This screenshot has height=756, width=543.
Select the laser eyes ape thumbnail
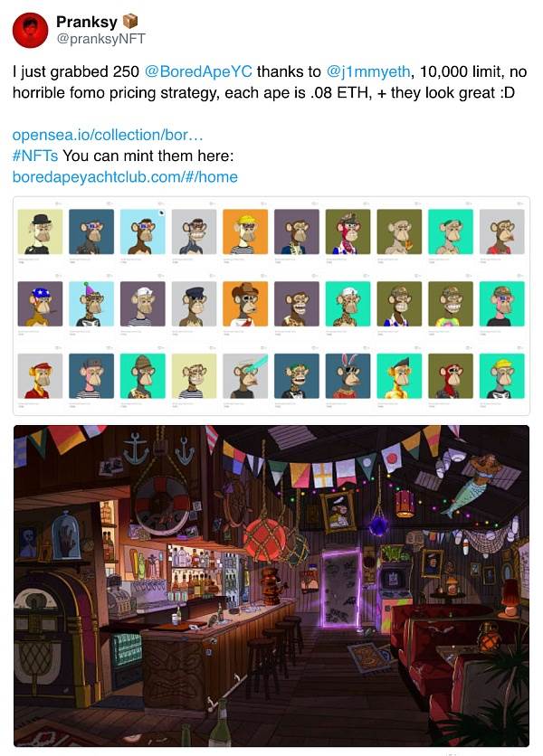(245, 376)
